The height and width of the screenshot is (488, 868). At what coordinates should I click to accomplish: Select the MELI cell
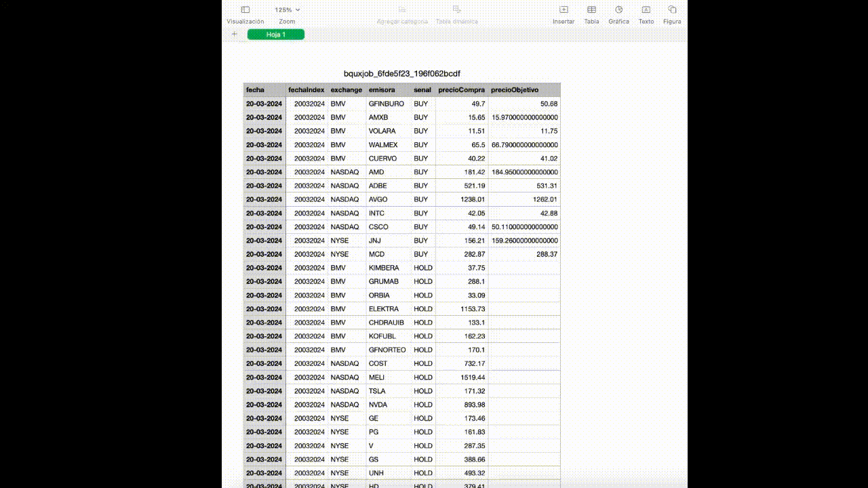click(x=389, y=378)
